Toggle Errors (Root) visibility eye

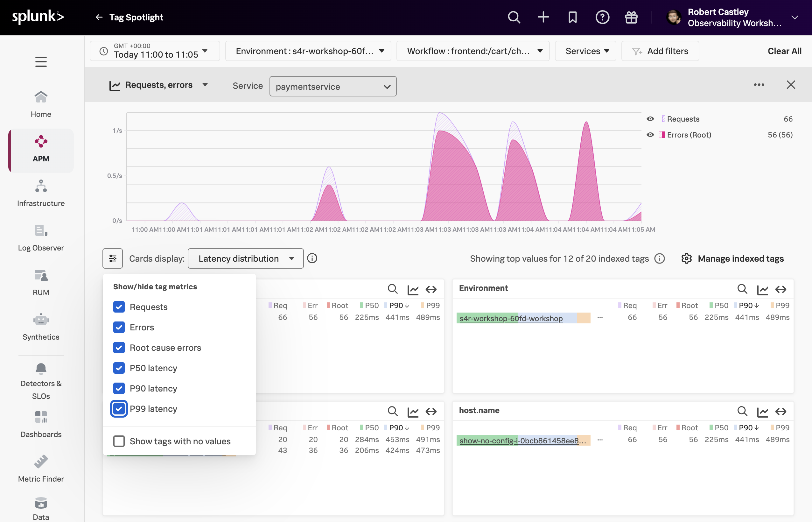(650, 135)
